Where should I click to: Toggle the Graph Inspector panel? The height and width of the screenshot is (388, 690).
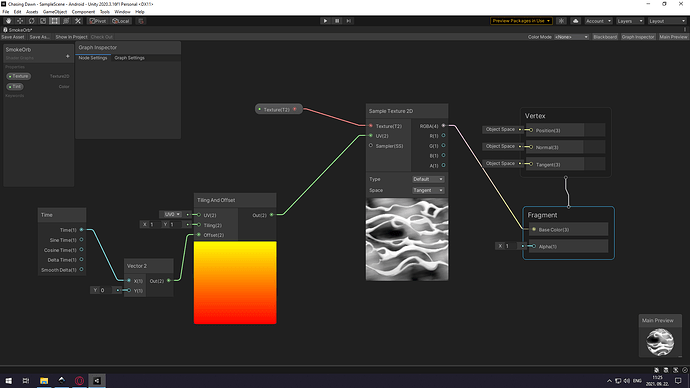point(638,37)
